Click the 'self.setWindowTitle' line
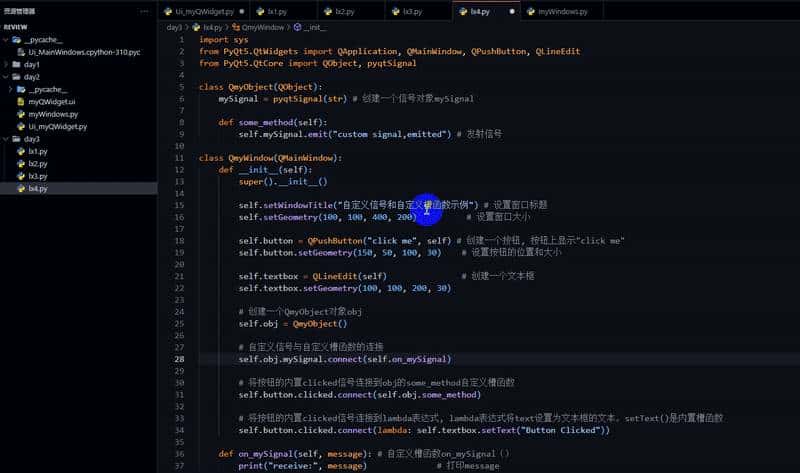The width and height of the screenshot is (800, 473). point(358,205)
